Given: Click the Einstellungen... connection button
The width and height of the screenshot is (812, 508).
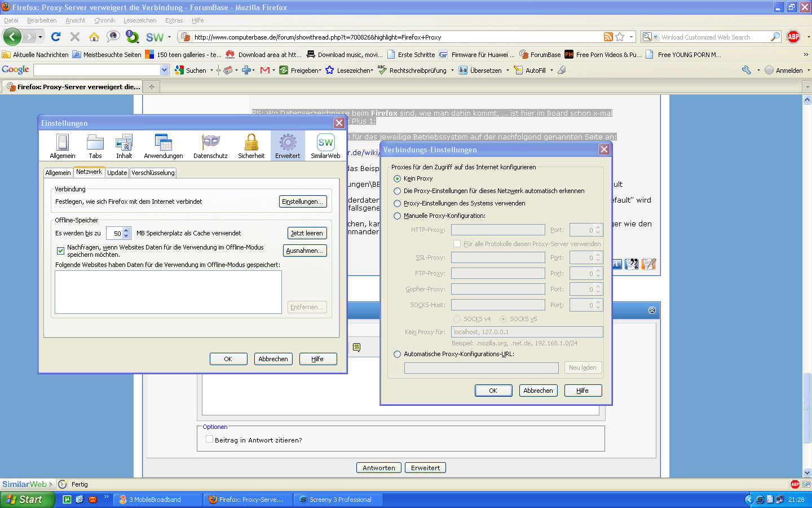Looking at the screenshot, I should point(303,202).
